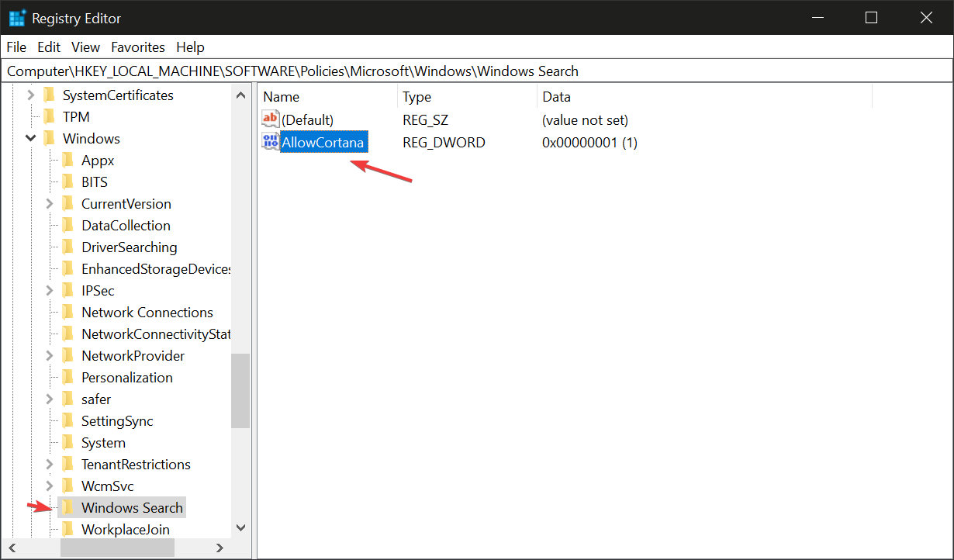Expand the WcmSvc key

[50, 486]
